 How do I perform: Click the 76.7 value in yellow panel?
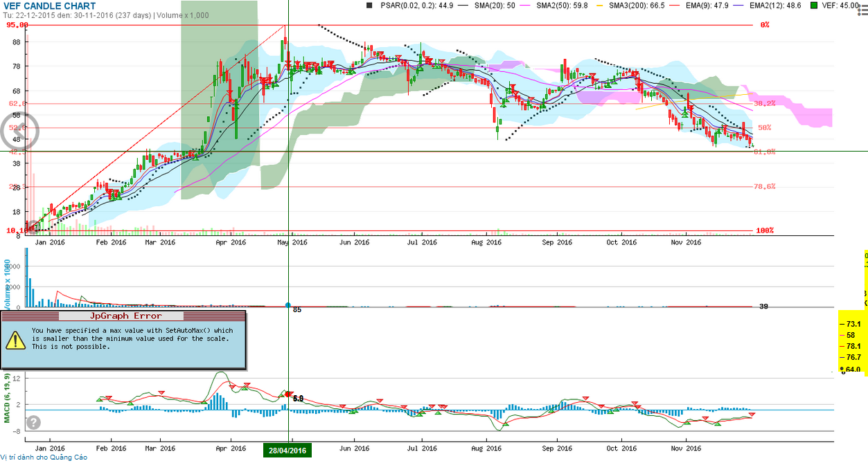[x=853, y=357]
